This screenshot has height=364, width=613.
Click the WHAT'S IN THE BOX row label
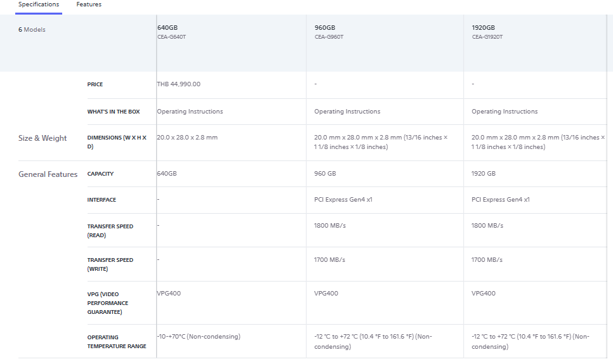tap(114, 112)
